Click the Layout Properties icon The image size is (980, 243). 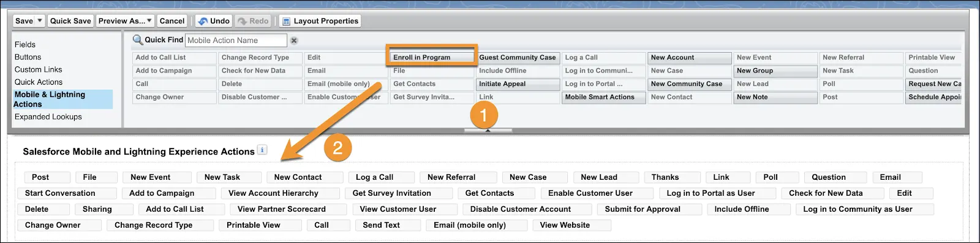pyautogui.click(x=286, y=21)
